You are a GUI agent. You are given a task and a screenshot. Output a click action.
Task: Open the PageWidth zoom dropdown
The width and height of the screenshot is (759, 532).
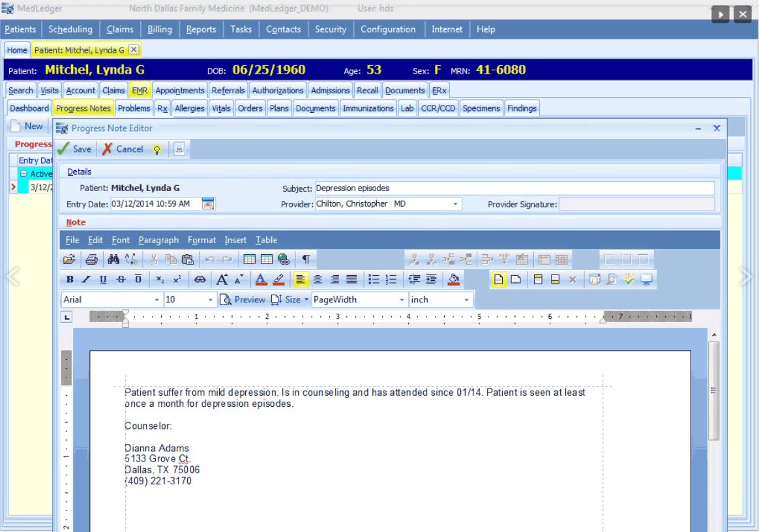tap(401, 300)
